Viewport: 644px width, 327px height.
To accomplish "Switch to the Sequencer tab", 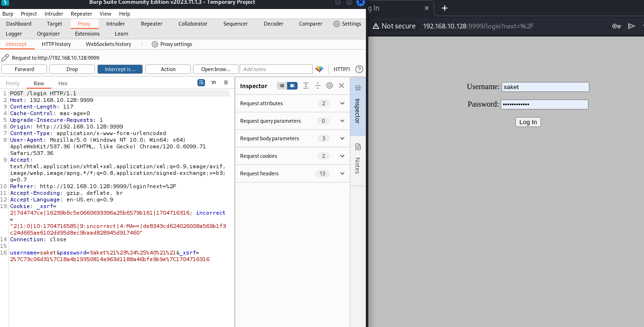I will [235, 24].
